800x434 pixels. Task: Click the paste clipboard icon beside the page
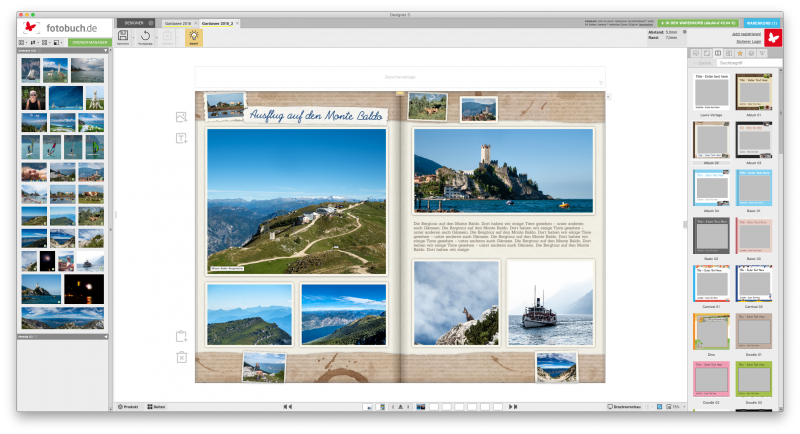181,336
